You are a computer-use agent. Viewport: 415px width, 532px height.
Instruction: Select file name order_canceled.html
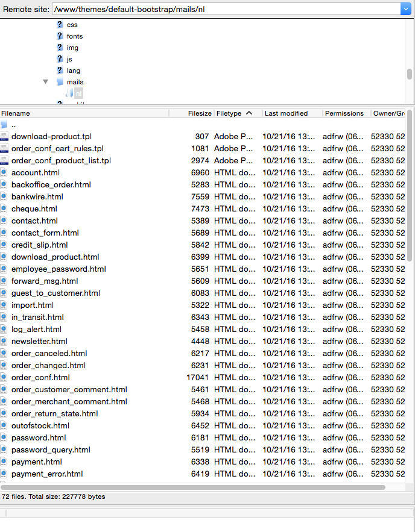click(49, 354)
